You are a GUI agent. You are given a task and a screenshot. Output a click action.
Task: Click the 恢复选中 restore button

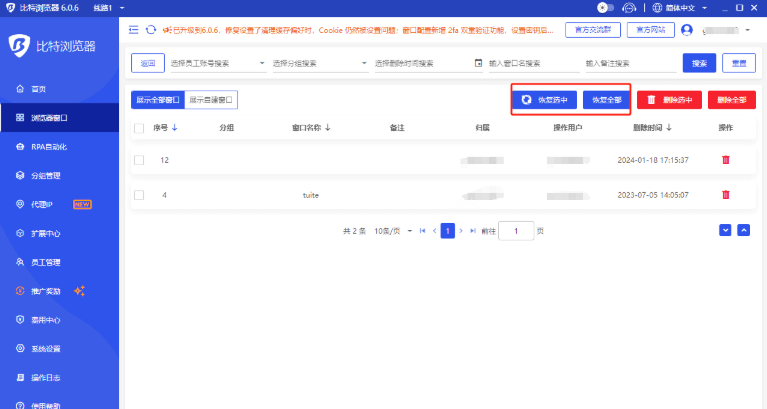(x=544, y=100)
